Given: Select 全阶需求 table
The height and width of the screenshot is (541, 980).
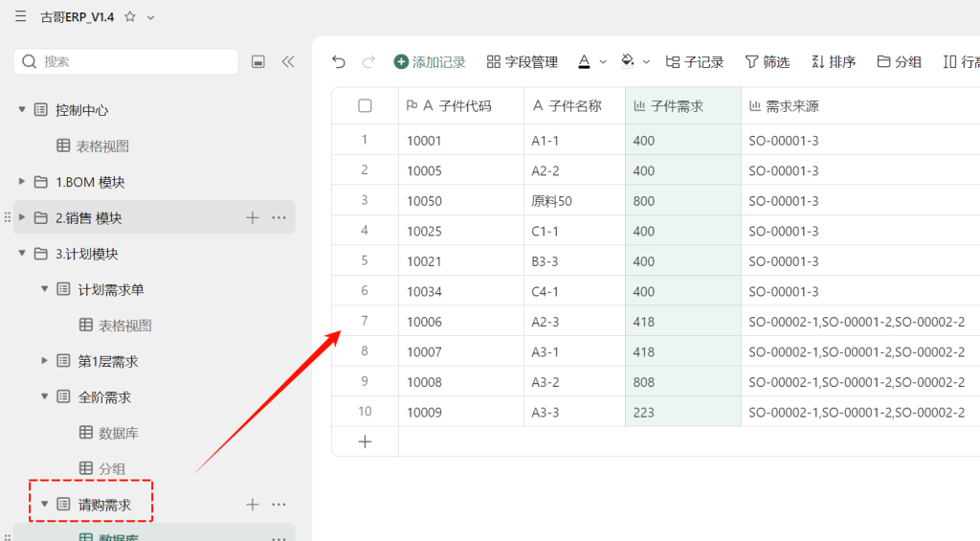Looking at the screenshot, I should pos(104,397).
